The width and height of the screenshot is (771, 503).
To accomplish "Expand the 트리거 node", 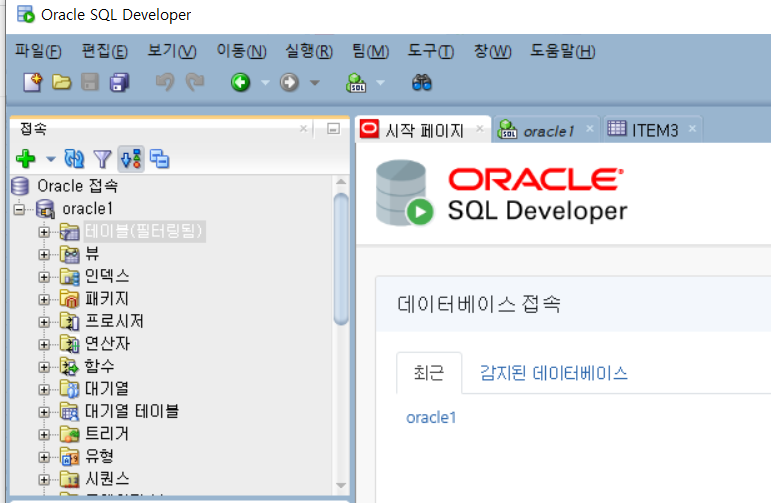I will click(x=44, y=435).
